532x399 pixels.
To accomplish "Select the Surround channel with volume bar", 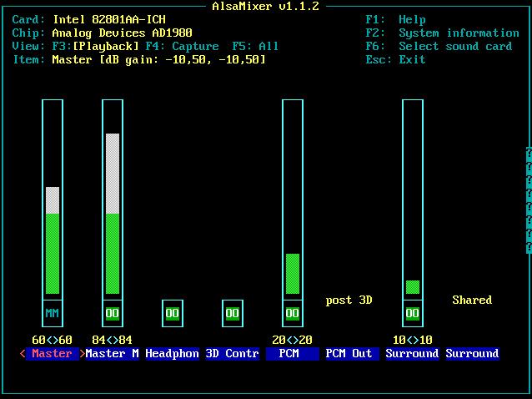I will tap(412, 353).
